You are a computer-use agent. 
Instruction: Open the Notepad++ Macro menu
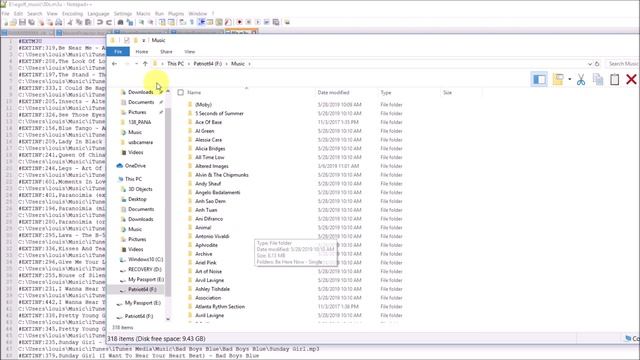coord(143,13)
